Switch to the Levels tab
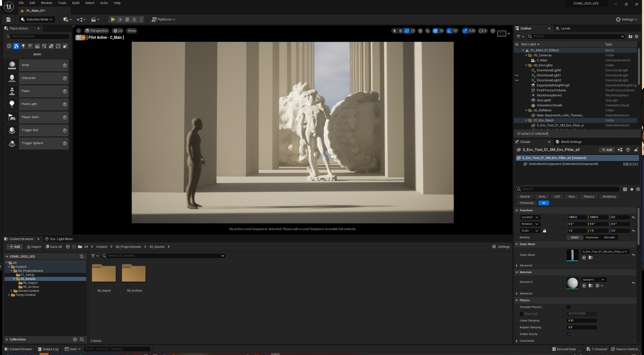This screenshot has height=355, width=644. 563,28
